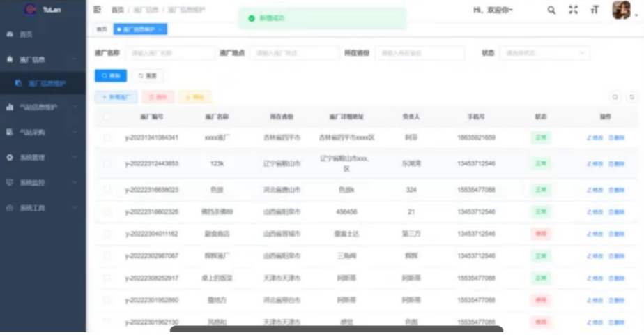This screenshot has height=335, width=644.
Task: Check the box for row y-20222316638023
Action: tap(107, 190)
